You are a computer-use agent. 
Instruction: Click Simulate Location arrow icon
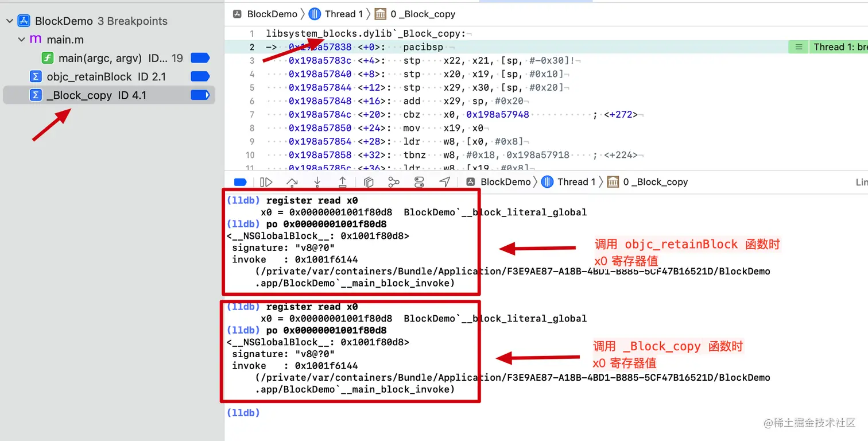[x=444, y=182]
